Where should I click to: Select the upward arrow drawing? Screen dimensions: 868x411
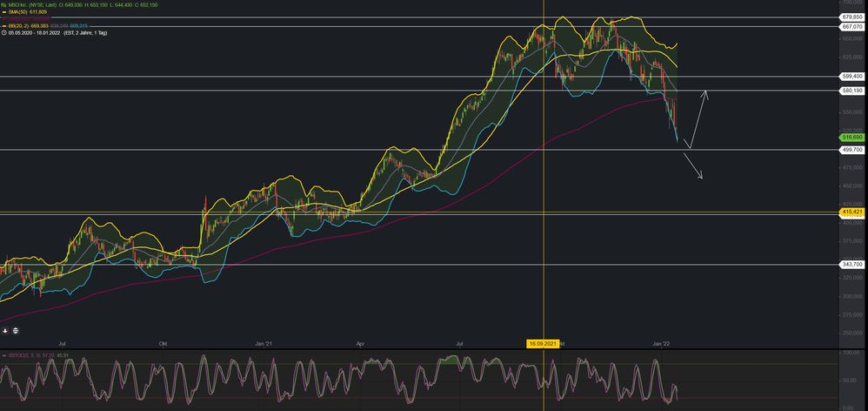click(699, 118)
